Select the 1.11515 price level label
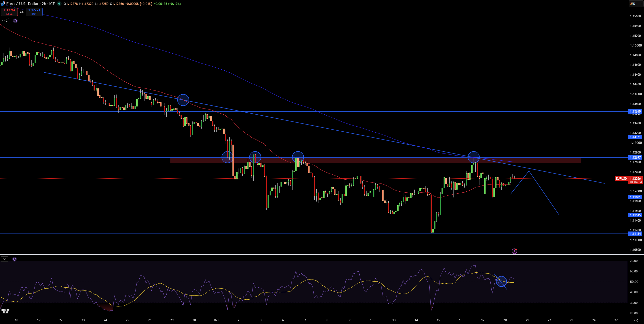Viewport: 644px width, 324px height. point(635,215)
